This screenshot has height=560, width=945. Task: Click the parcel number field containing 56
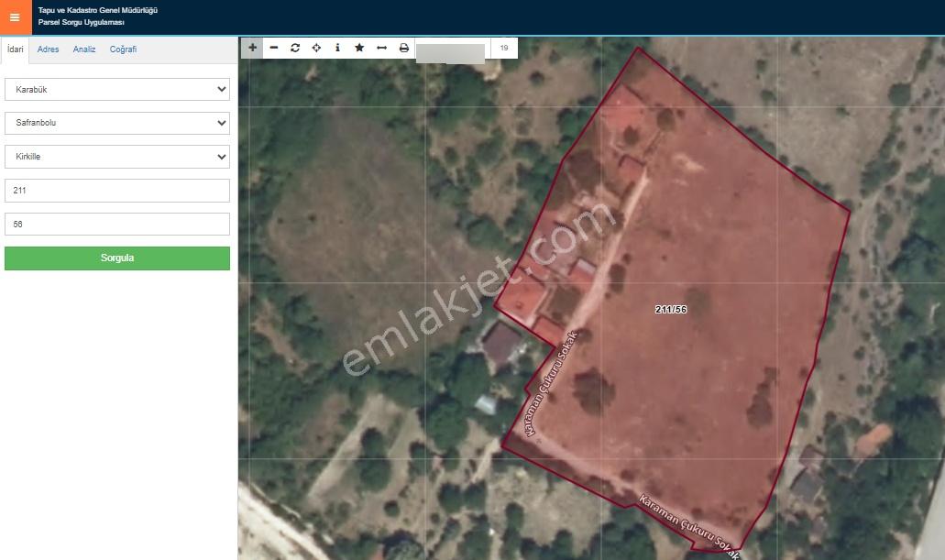[117, 225]
